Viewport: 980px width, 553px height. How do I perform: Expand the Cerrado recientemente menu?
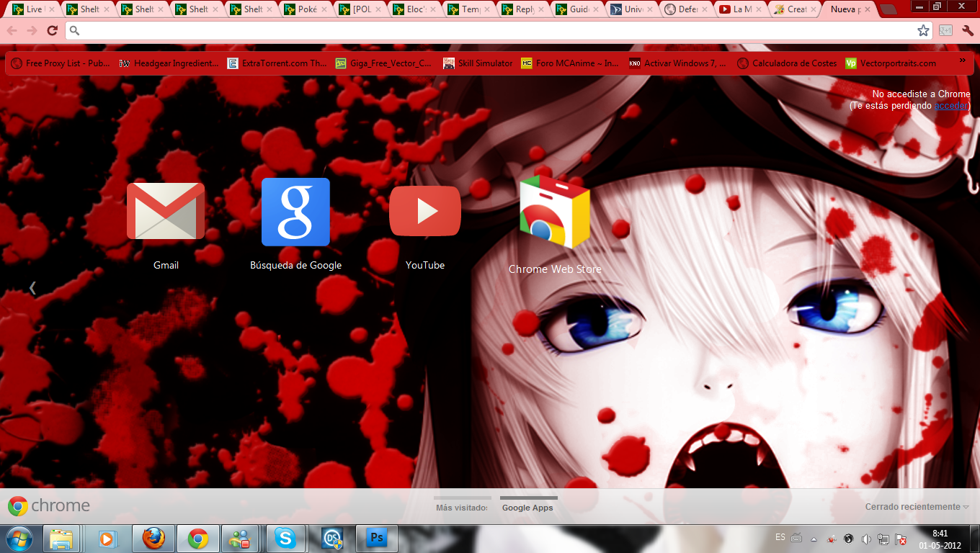point(917,507)
